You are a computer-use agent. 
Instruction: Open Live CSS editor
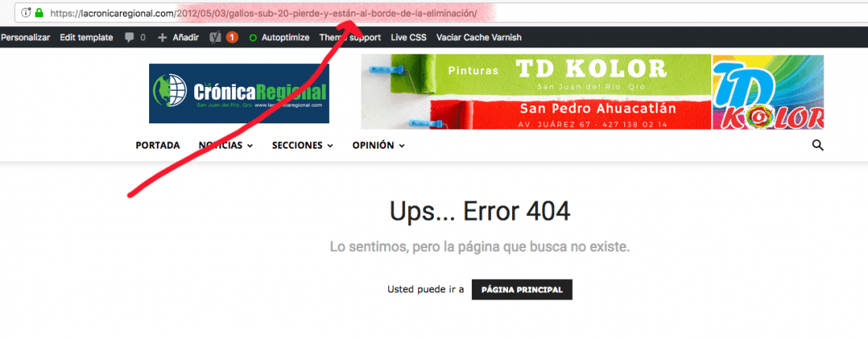tap(409, 38)
